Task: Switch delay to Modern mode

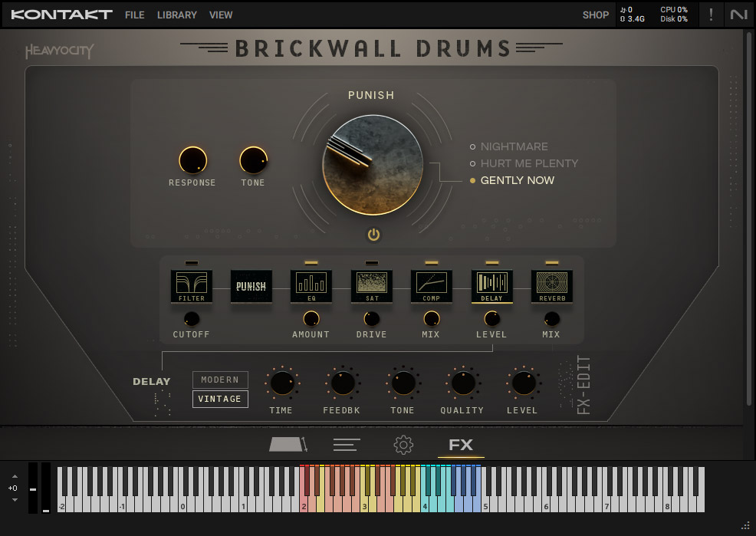Action: click(220, 380)
